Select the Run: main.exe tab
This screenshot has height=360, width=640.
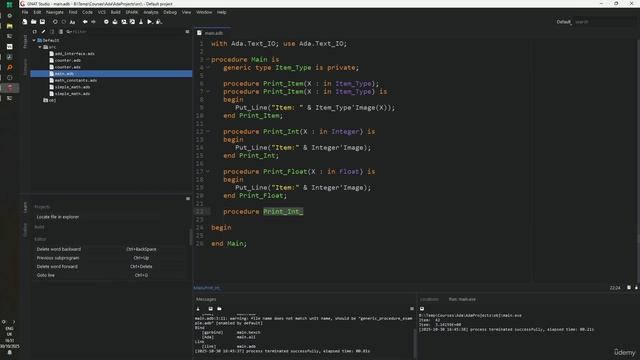coord(462,299)
